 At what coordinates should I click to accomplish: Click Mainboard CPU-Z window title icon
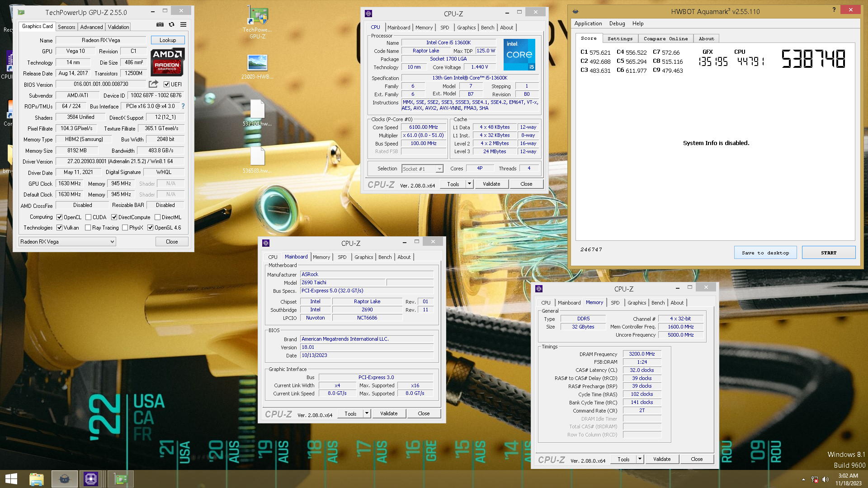point(266,243)
